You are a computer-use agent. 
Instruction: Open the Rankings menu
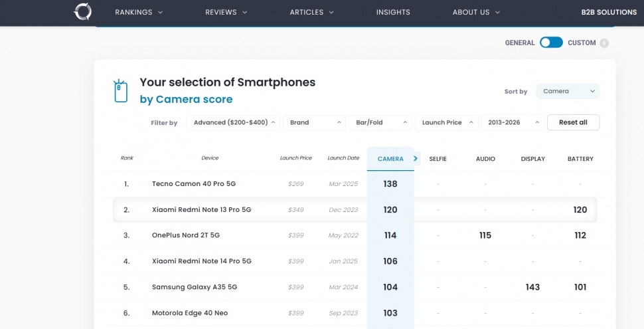[138, 12]
